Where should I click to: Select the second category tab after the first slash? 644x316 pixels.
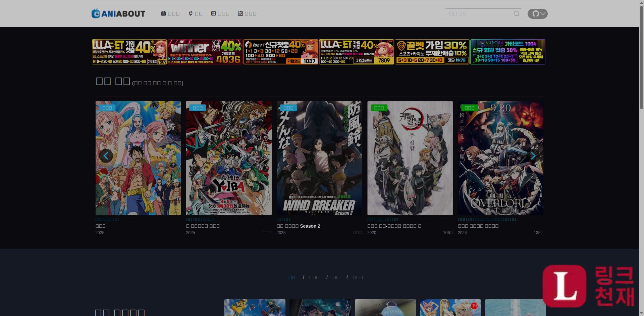tap(314, 277)
